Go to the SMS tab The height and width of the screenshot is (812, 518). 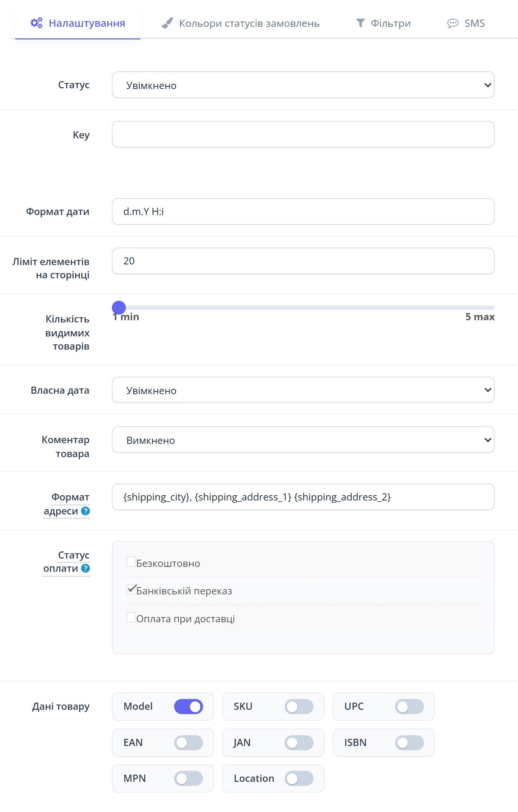click(466, 23)
